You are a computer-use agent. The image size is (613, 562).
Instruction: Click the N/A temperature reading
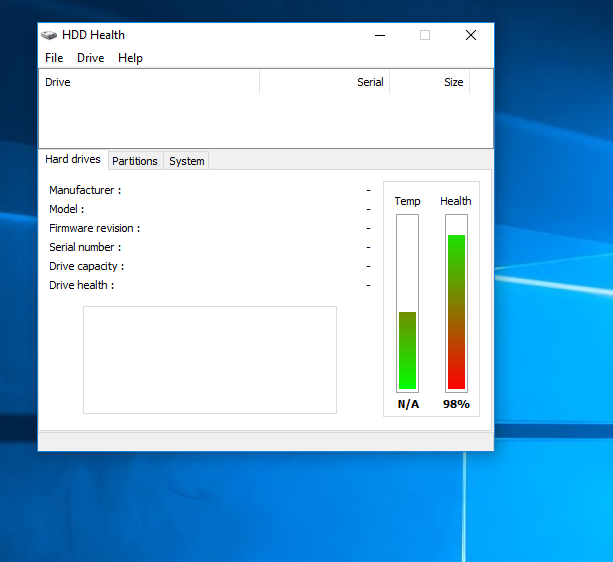coord(408,405)
